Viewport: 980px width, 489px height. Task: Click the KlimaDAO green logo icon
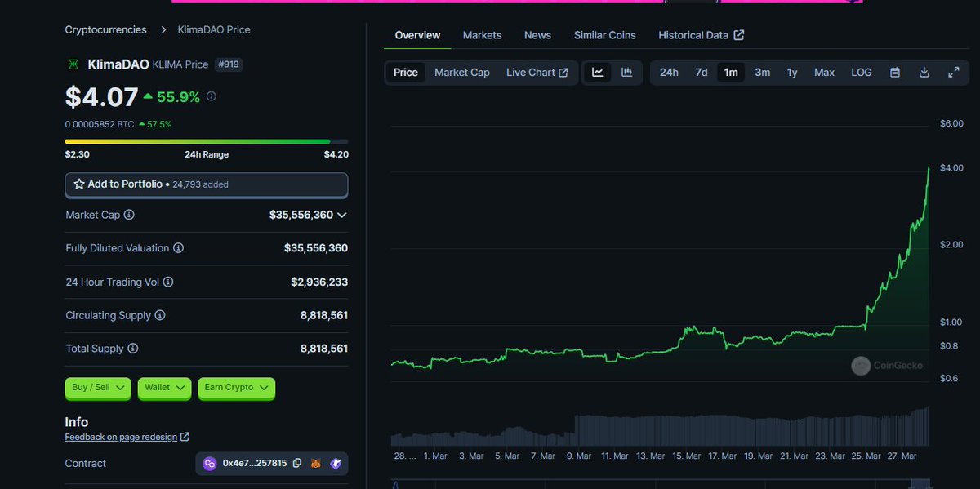tap(73, 64)
